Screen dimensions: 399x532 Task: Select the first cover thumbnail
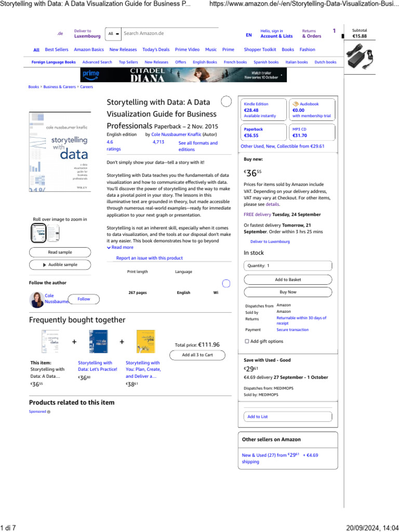[x=38, y=233]
